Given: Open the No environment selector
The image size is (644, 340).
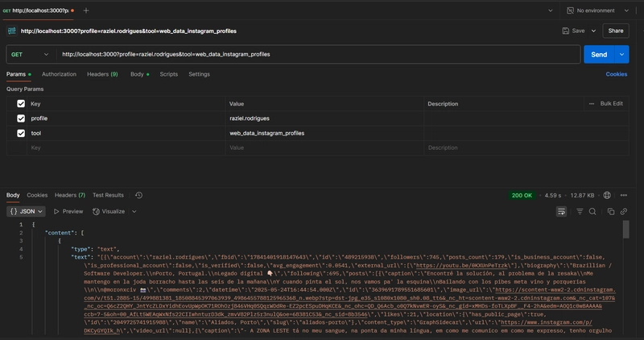Looking at the screenshot, I should [597, 10].
